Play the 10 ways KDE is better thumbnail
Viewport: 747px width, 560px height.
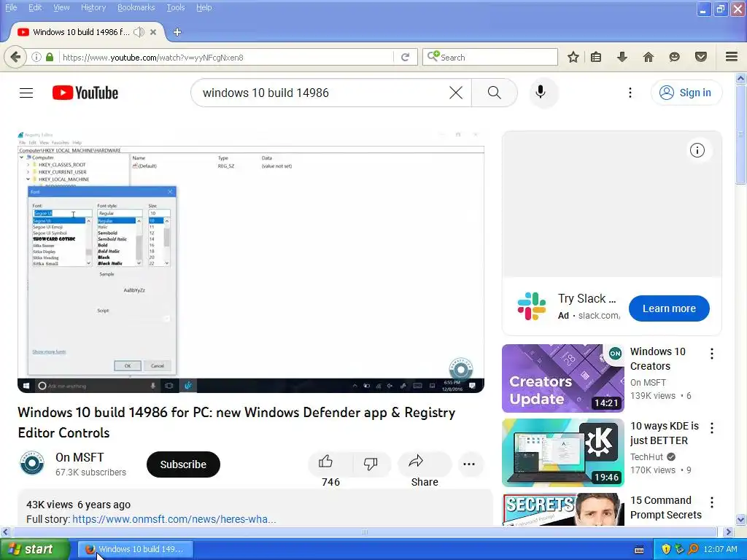point(562,452)
